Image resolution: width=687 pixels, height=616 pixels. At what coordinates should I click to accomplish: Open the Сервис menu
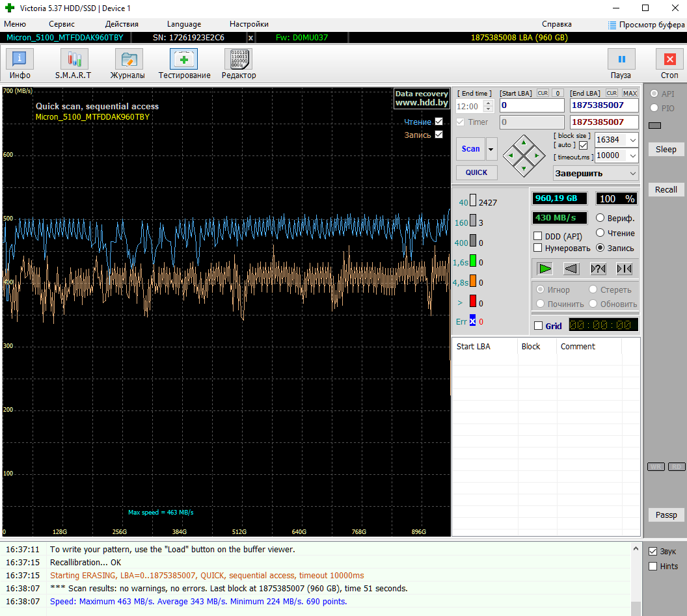pyautogui.click(x=61, y=24)
